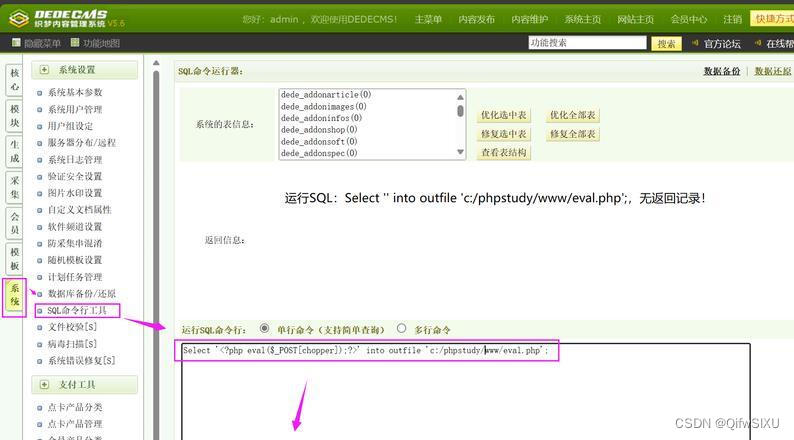Screen dimensions: 794x440
Task: Open 系统用户管理 menu item
Action: (x=75, y=109)
